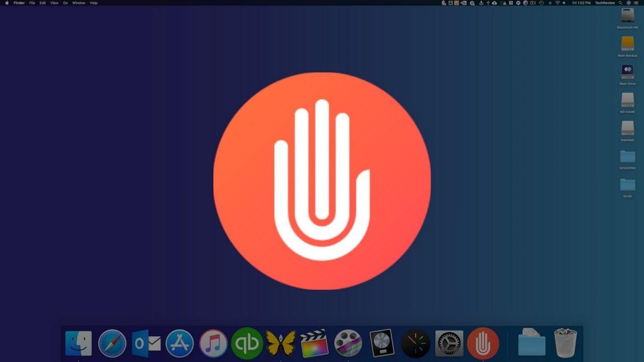Open the Apple menu
Screen dimensions: 644x362
point(7,3)
